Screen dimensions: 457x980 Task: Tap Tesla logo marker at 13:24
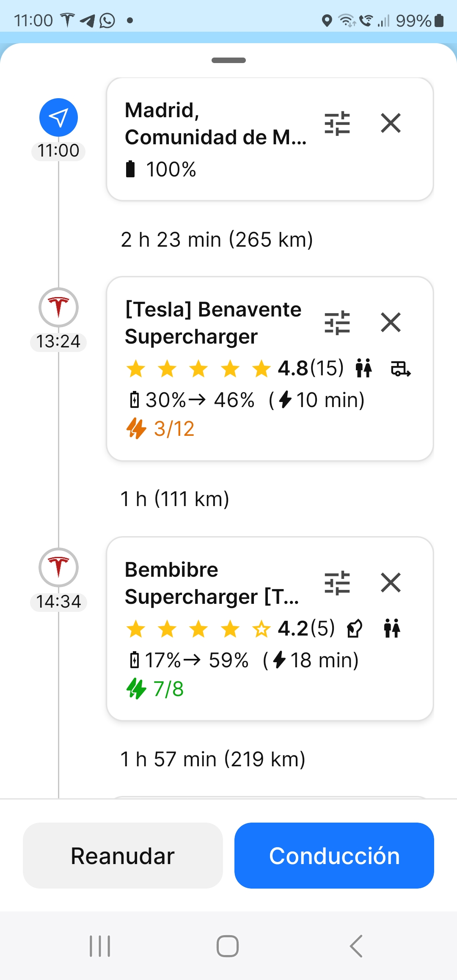pyautogui.click(x=58, y=307)
